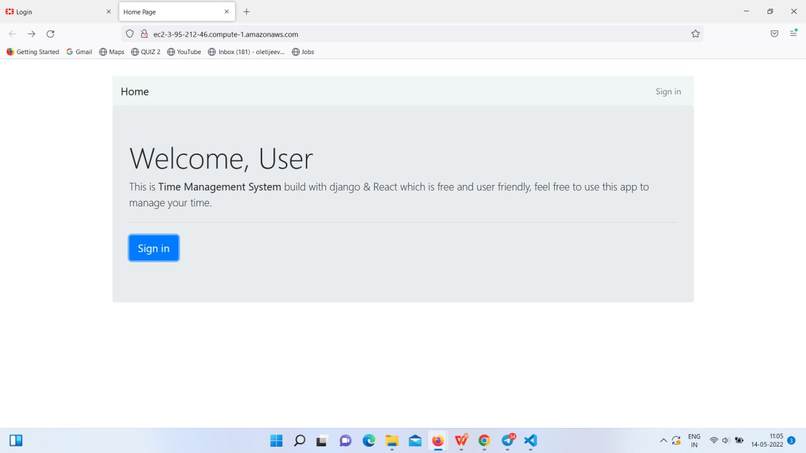This screenshot has height=453, width=806.
Task: Open the Pocket save icon
Action: pyautogui.click(x=774, y=33)
